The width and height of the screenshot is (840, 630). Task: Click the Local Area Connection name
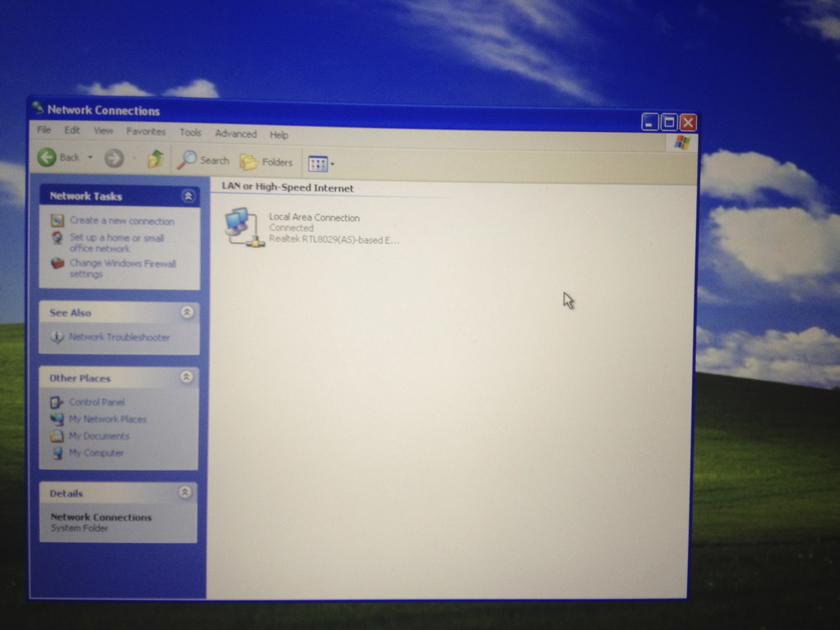pyautogui.click(x=314, y=217)
